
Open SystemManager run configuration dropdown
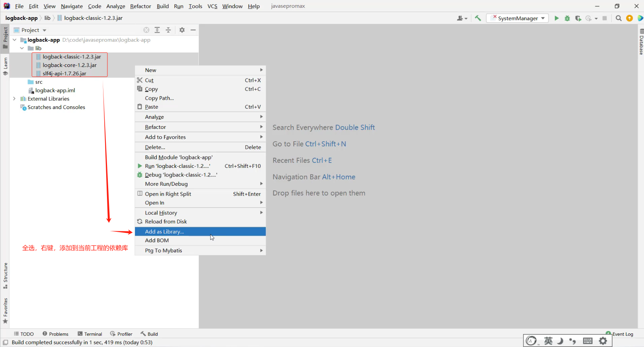tap(518, 18)
